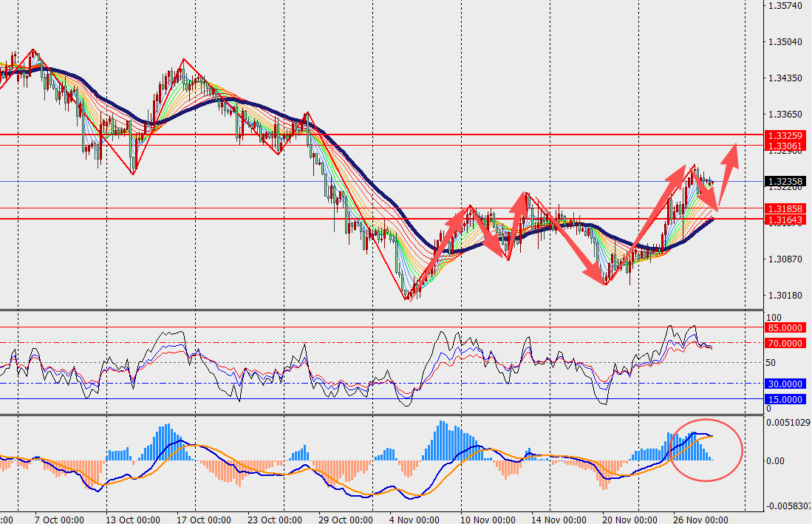This screenshot has height=524, width=812.
Task: Select the 0.0051029 MACD scale value
Action: click(788, 423)
